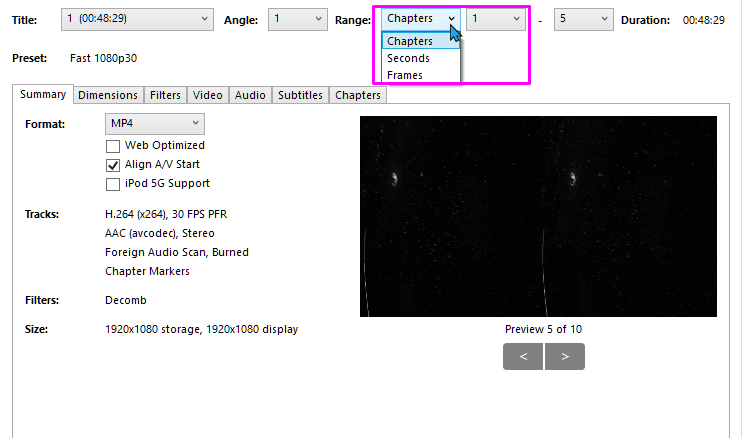The height and width of the screenshot is (438, 749).
Task: Switch to the Summary tab
Action: point(43,95)
